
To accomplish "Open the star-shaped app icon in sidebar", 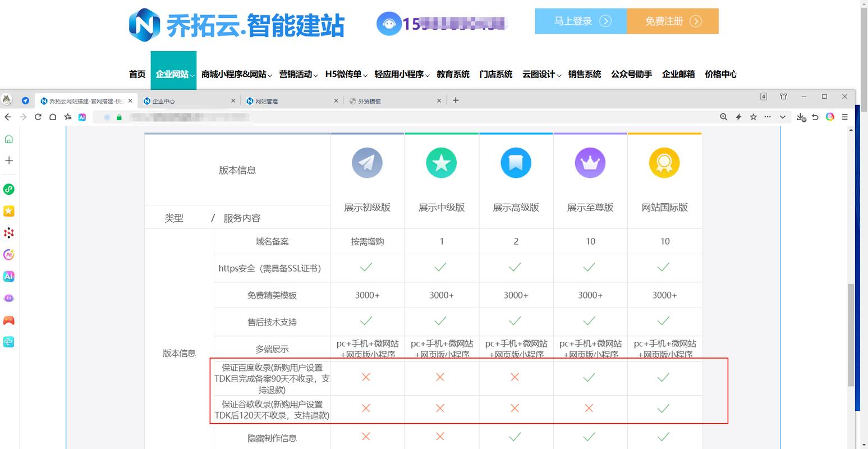I will 8,211.
